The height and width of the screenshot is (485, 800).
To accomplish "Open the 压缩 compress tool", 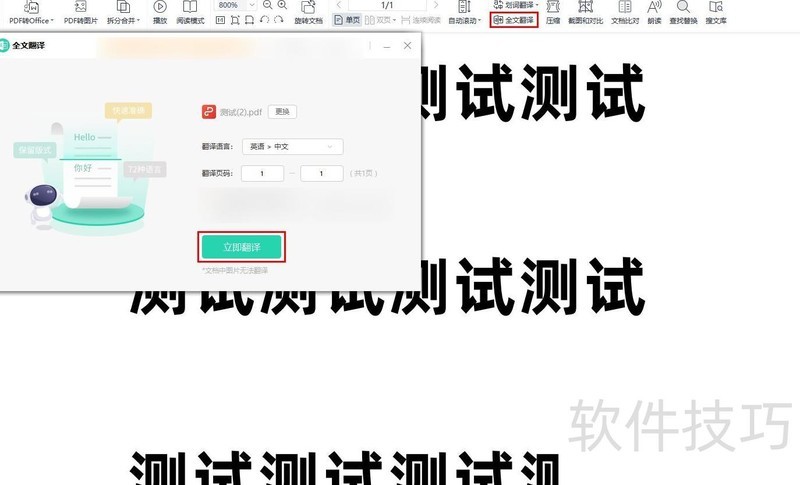I will [553, 13].
